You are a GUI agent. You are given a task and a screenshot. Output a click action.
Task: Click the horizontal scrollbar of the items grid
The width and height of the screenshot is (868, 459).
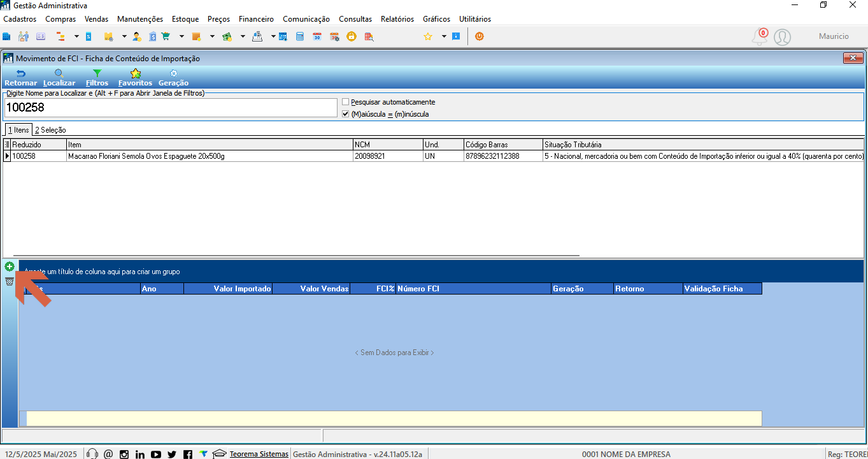click(x=296, y=256)
